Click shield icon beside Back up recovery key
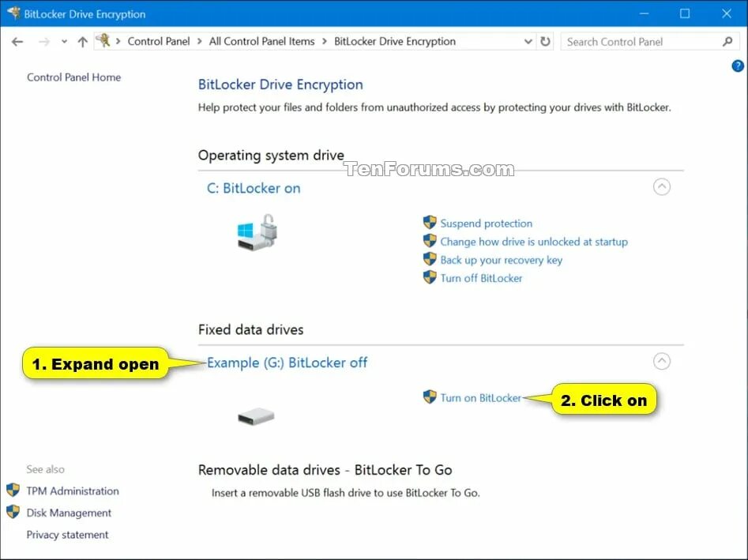This screenshot has width=748, height=560. tap(430, 259)
